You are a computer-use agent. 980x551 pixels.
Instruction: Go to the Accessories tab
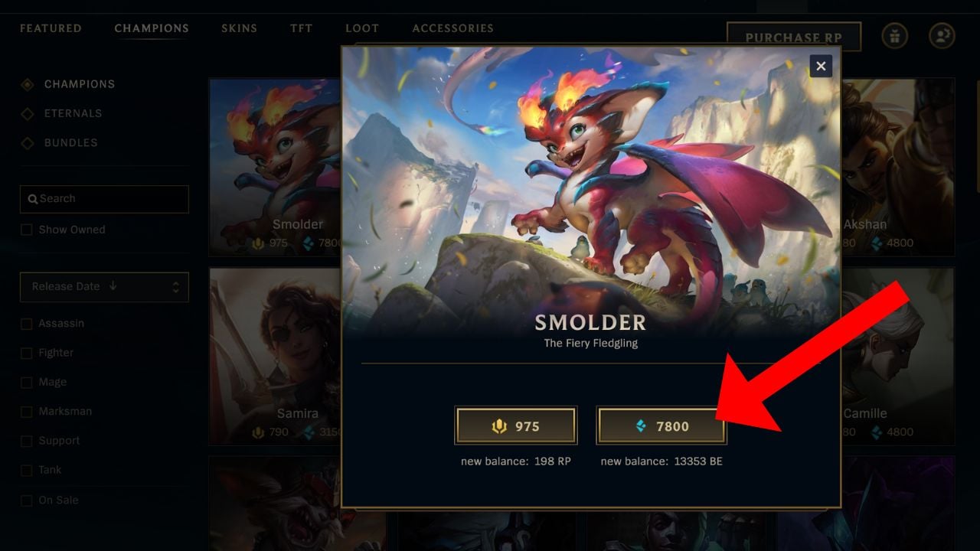click(x=453, y=28)
